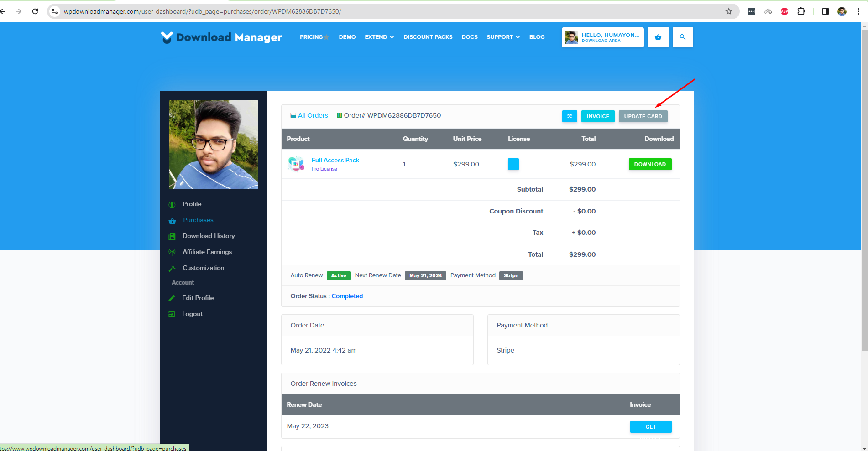Expand the SUPPORT dropdown menu

(x=503, y=37)
